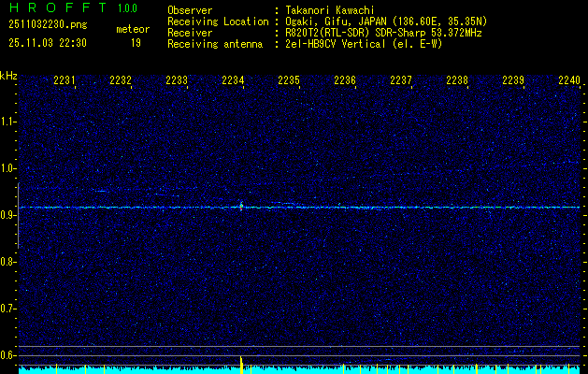The height and width of the screenshot is (374, 588).
Task: Click time marker 2232
Action: pyautogui.click(x=121, y=80)
